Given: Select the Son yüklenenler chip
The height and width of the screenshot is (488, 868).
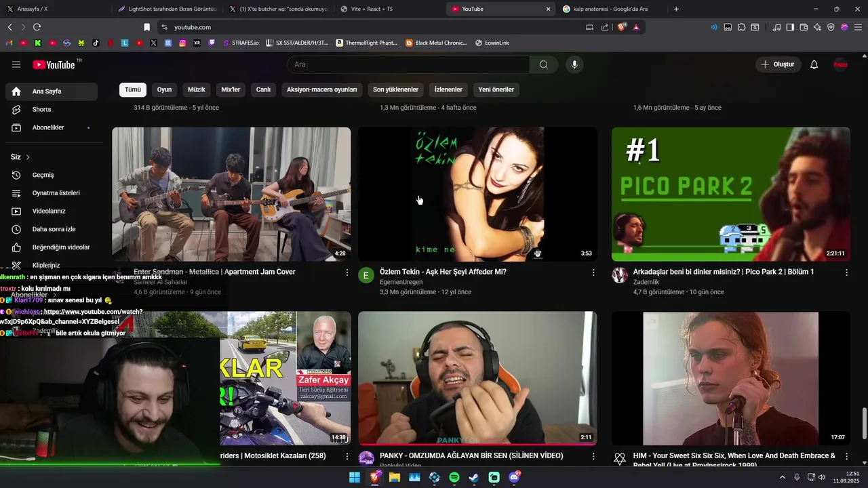Looking at the screenshot, I should click(x=395, y=89).
